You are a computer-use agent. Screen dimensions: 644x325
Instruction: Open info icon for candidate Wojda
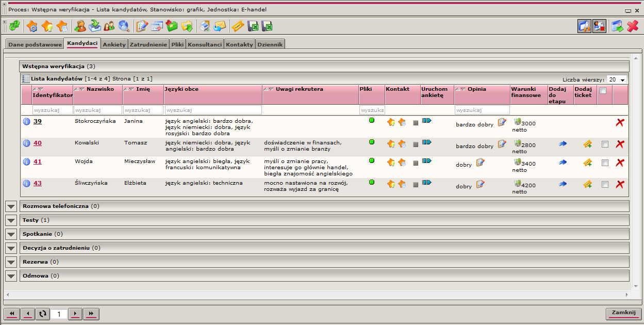click(x=27, y=162)
